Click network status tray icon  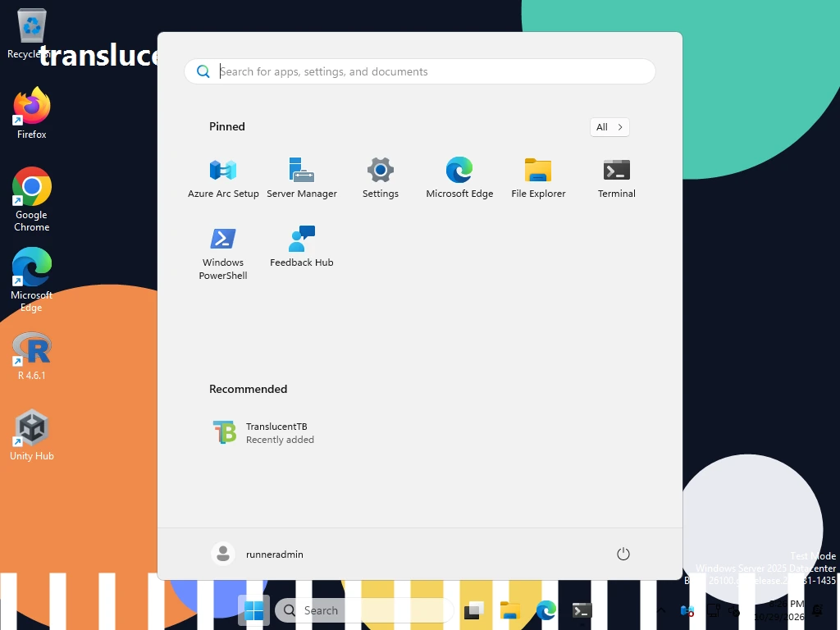coord(713,610)
